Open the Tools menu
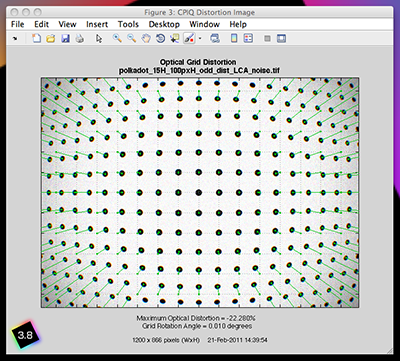The height and width of the screenshot is (361, 400). pos(128,24)
